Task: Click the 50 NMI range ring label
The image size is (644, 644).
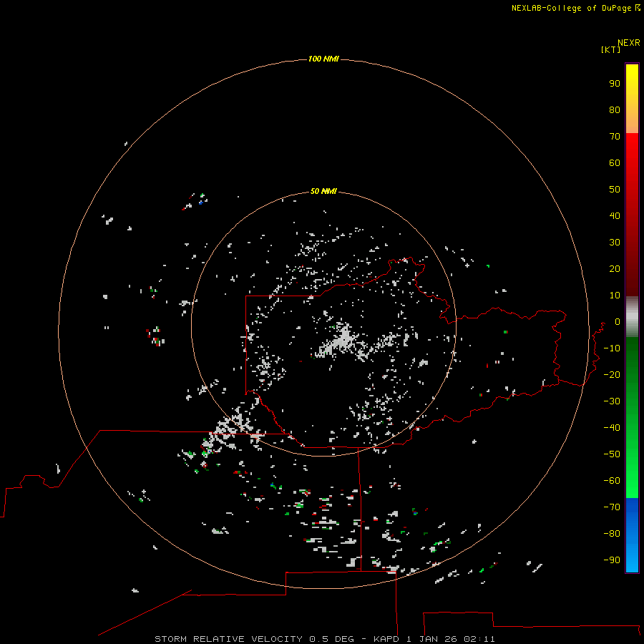Action: 323,191
